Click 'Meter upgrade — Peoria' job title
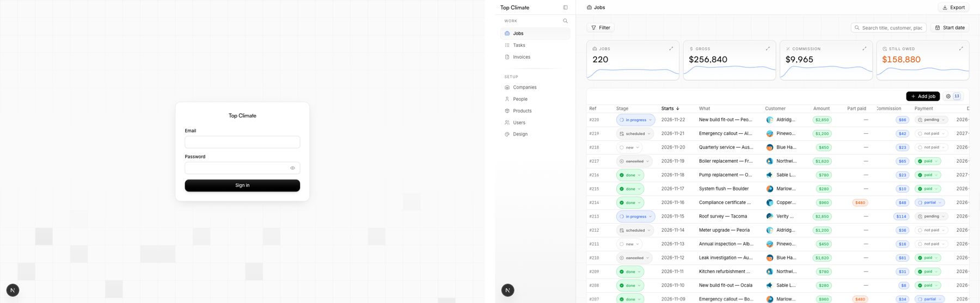Image resolution: width=980 pixels, height=303 pixels. (x=724, y=230)
